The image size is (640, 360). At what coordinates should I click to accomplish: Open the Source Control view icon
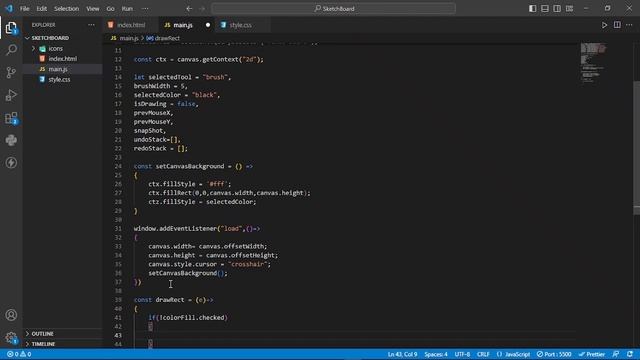click(11, 73)
